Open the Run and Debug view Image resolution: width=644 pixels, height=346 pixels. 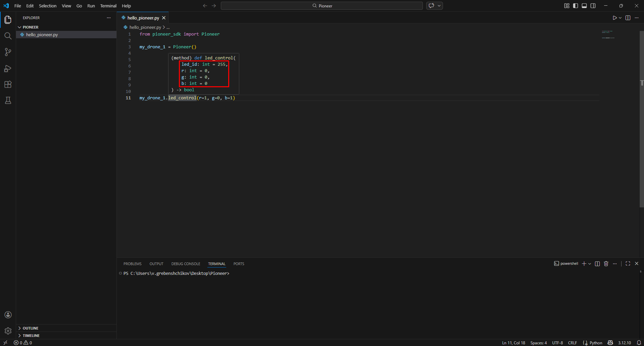point(8,68)
